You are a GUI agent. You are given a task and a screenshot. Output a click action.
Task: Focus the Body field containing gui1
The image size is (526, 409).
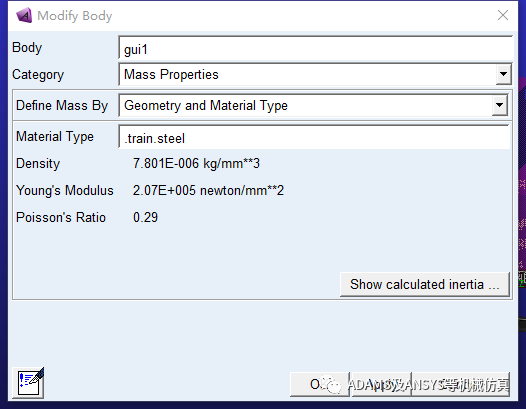click(316, 48)
